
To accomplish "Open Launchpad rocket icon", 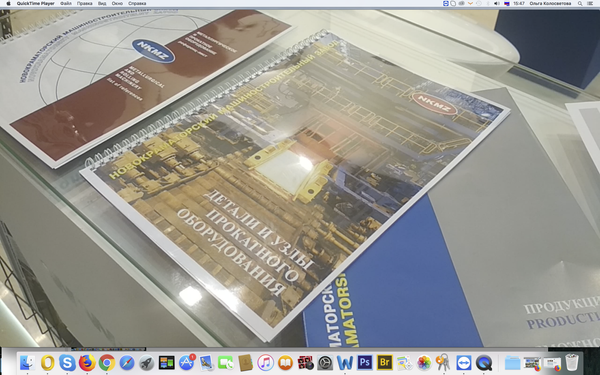I will tap(147, 362).
